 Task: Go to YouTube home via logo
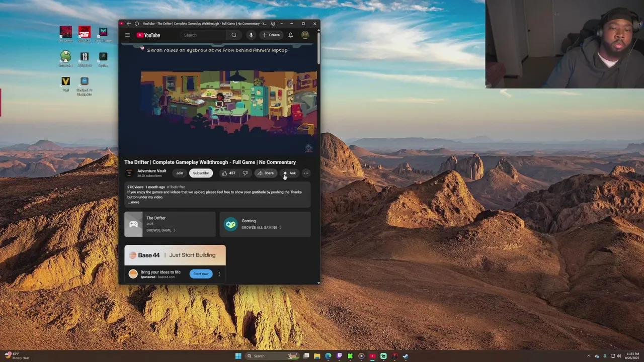pos(148,35)
